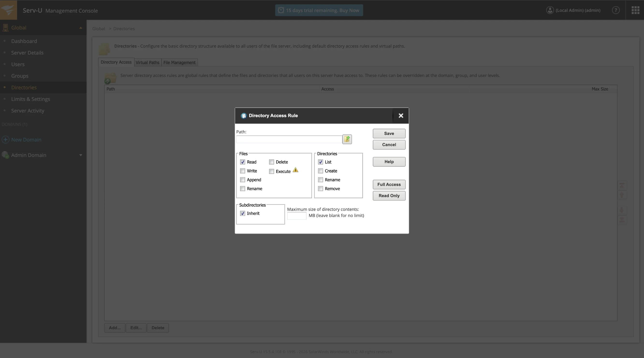The image size is (644, 358).
Task: Move rule to top arrow icon
Action: coord(622,186)
